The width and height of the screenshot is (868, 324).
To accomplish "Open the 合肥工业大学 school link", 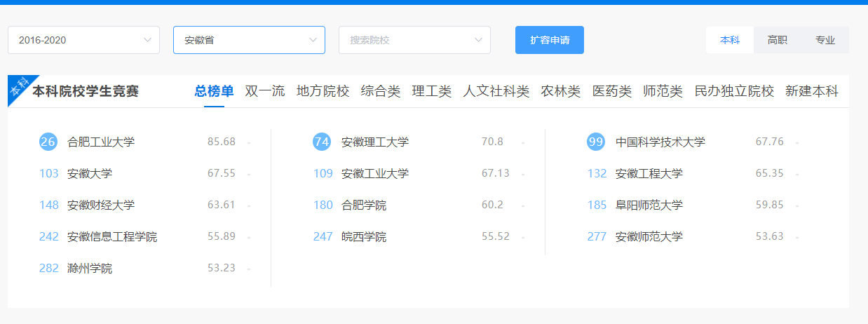I will click(101, 142).
